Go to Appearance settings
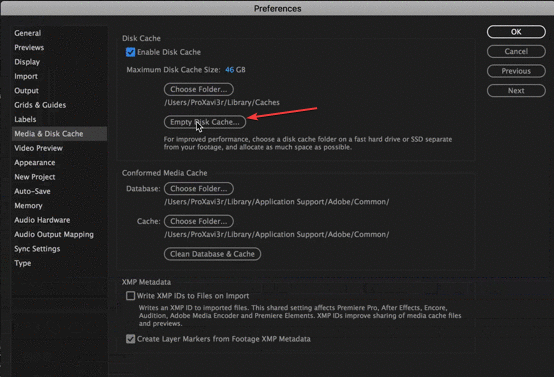The height and width of the screenshot is (377, 554). click(35, 163)
